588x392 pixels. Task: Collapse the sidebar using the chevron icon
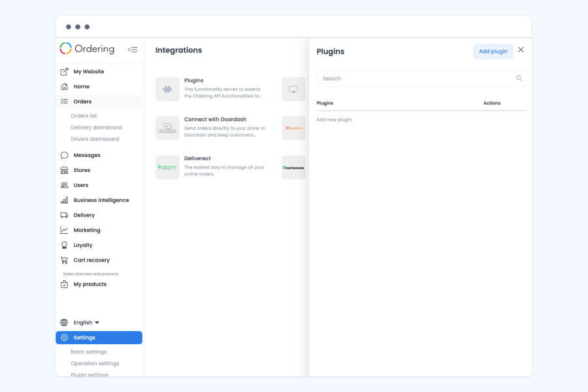coord(134,49)
